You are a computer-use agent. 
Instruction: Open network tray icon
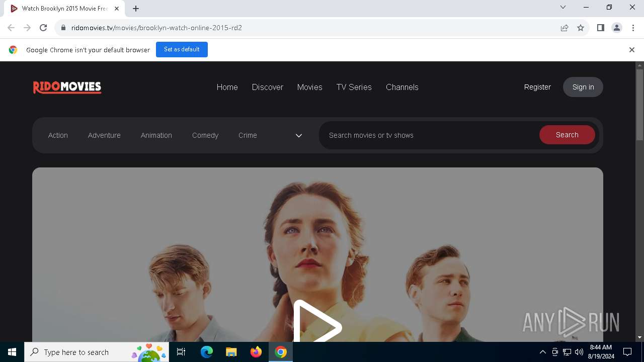tap(567, 352)
